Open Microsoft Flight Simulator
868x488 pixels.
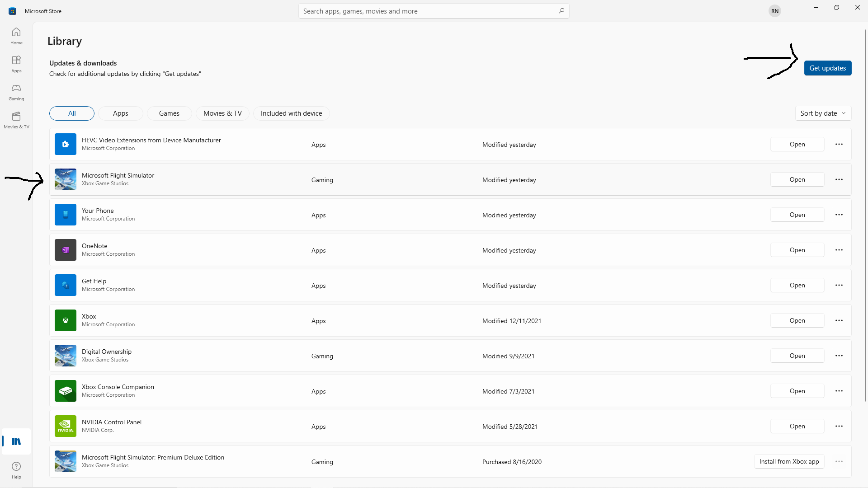pos(797,179)
